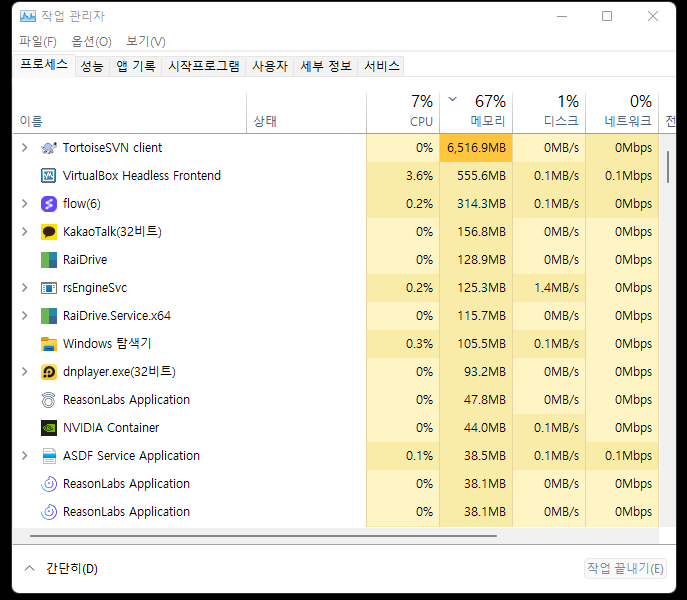The height and width of the screenshot is (600, 687).
Task: Select the Windows 탐색기 process name
Action: pyautogui.click(x=107, y=344)
